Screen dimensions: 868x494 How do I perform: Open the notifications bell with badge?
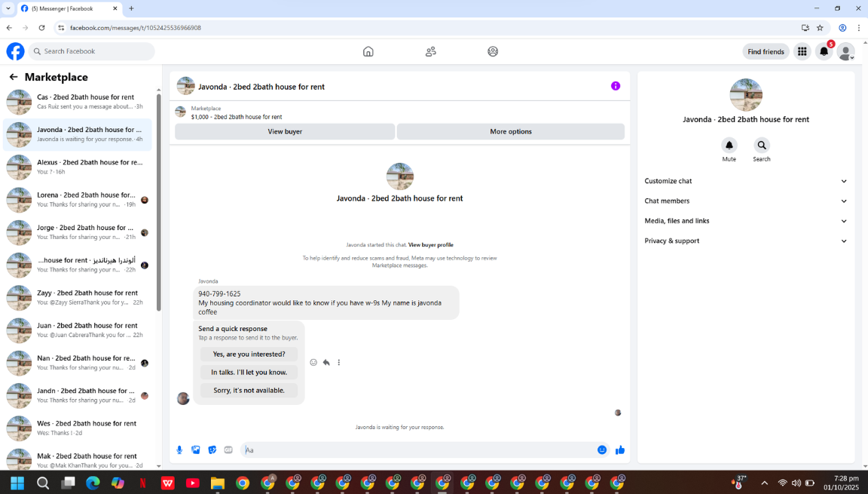(824, 51)
